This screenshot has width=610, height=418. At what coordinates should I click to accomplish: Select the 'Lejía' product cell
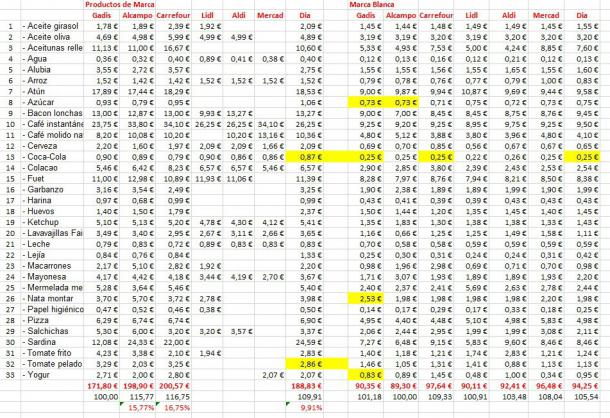52,255
